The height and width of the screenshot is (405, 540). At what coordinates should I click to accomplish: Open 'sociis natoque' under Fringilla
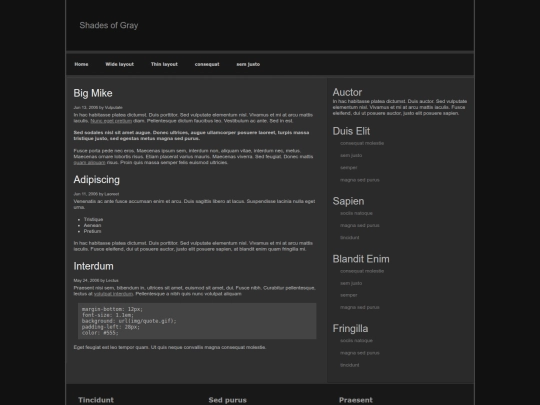click(x=356, y=341)
